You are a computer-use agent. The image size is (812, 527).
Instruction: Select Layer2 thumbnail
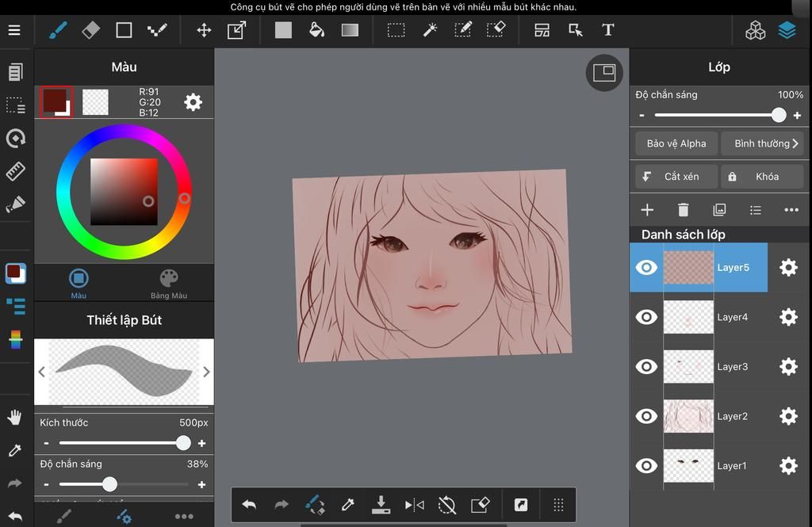click(x=688, y=416)
